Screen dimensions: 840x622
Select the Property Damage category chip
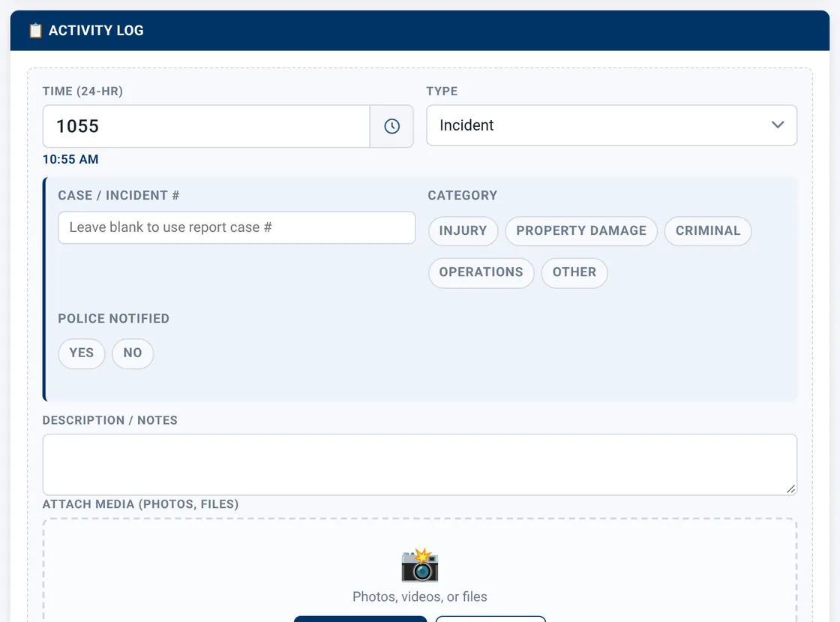pos(580,231)
